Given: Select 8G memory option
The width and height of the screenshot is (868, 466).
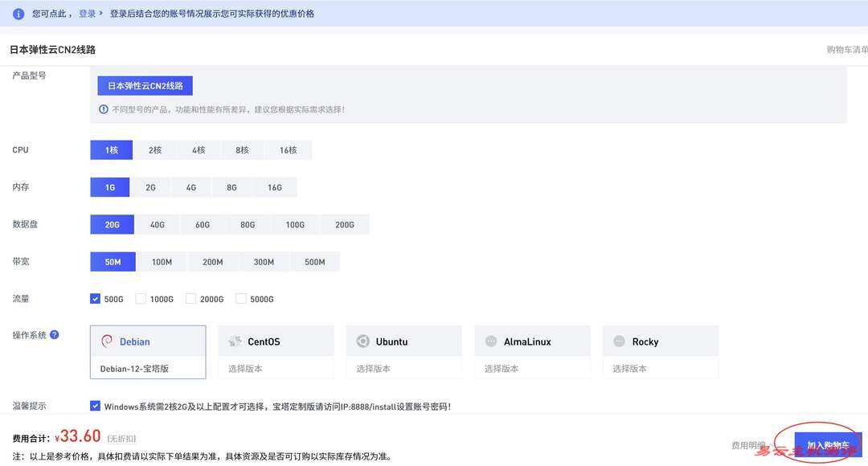Looking at the screenshot, I should 232,187.
